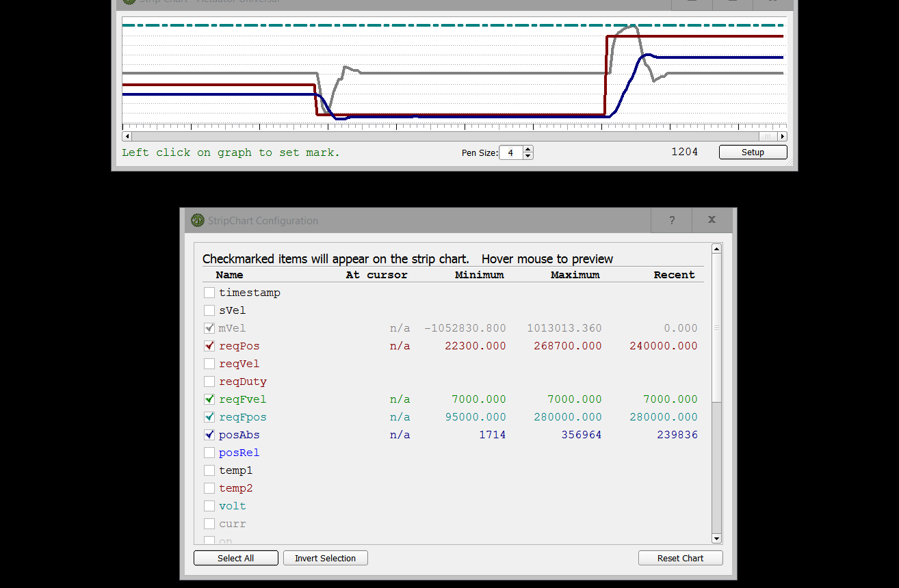
Task: Click inside the Pen Size input field
Action: [x=510, y=152]
